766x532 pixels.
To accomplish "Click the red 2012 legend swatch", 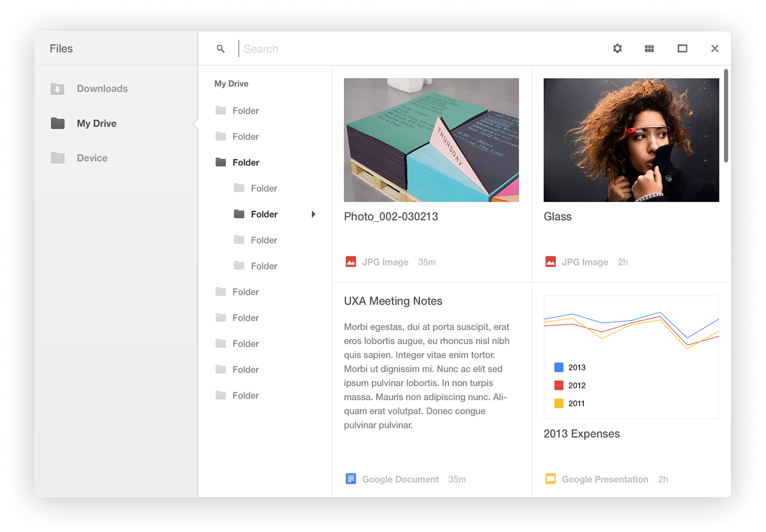I will [559, 385].
